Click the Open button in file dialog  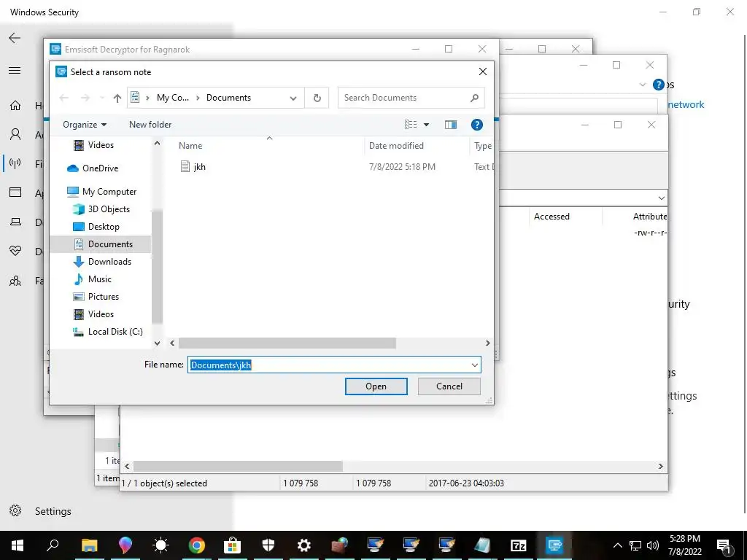point(376,386)
